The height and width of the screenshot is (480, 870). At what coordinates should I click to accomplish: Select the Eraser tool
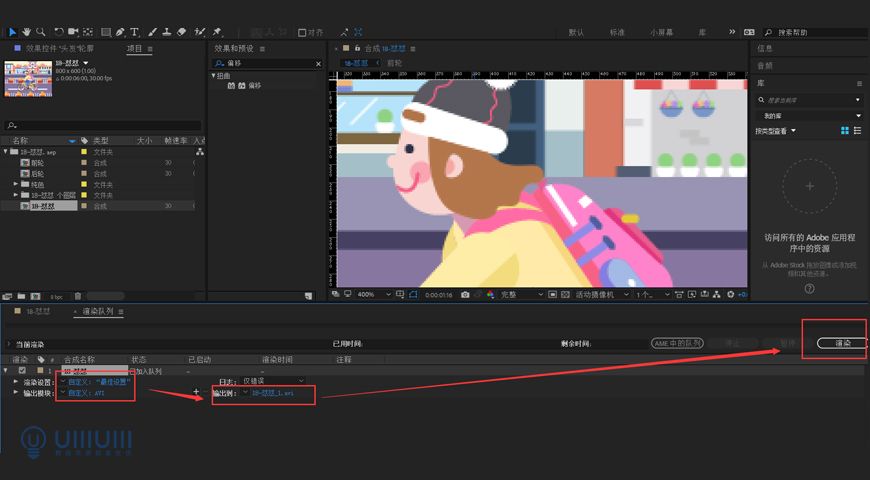point(181,32)
